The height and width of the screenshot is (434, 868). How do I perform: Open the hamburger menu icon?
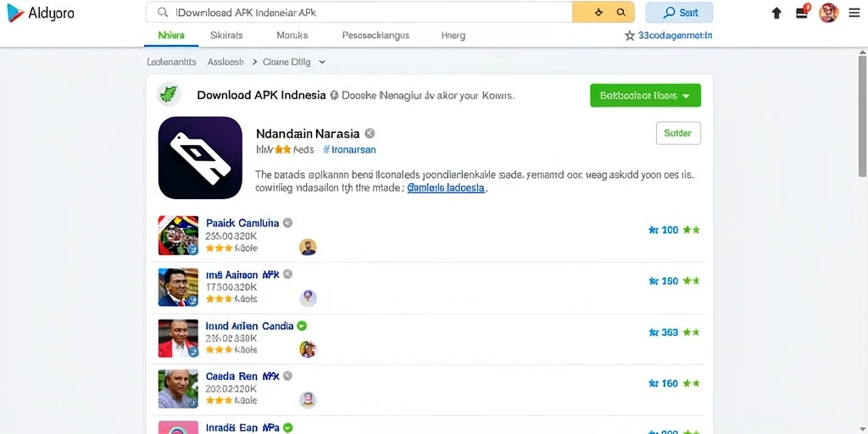tap(854, 13)
